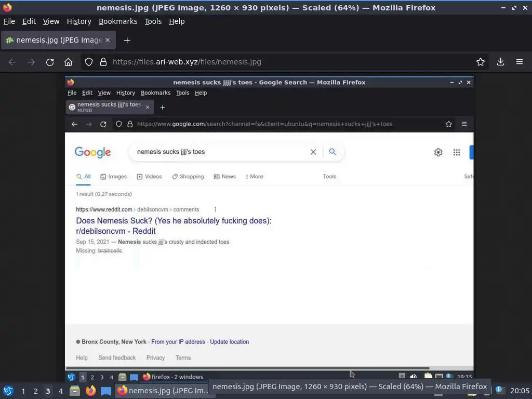Viewport: 532px width, 399px height.
Task: Open the View menu of outer Firefox
Action: (x=51, y=21)
